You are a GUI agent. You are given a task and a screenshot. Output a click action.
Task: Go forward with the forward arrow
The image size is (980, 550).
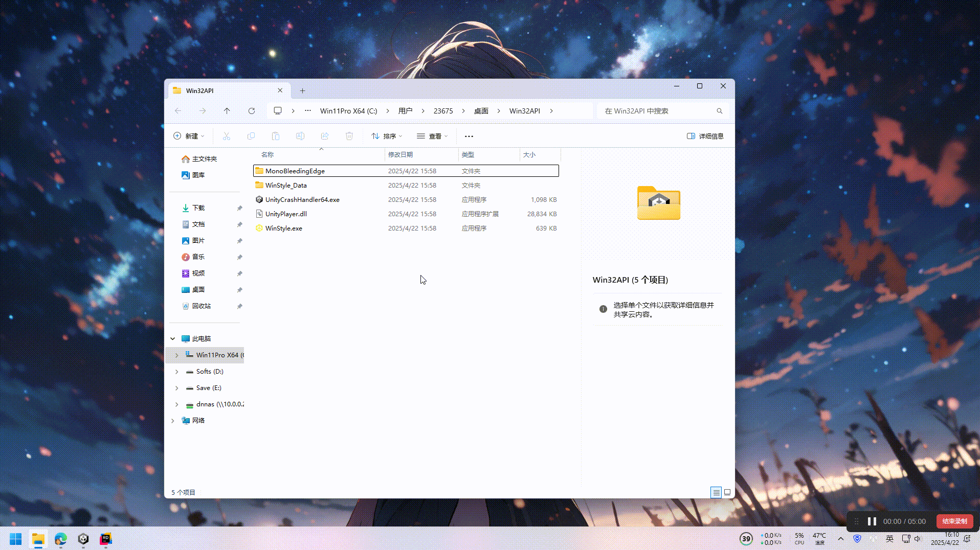click(203, 111)
